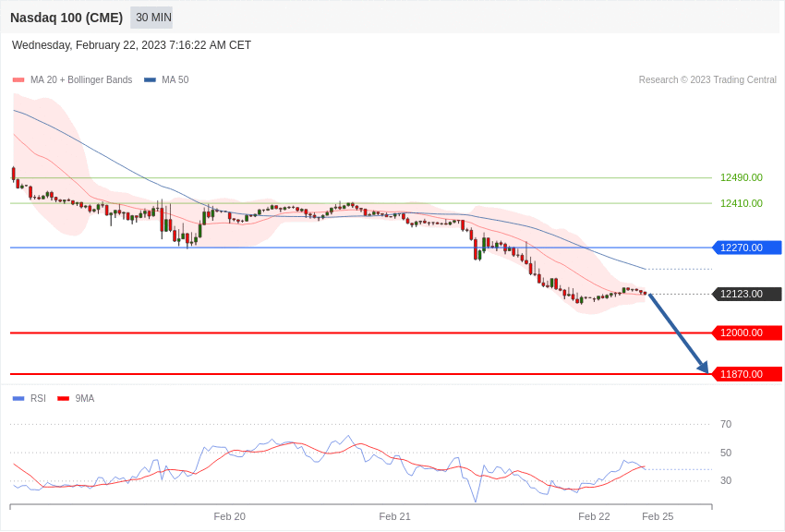
Task: Click the 'RSI' legend label
Action: click(x=38, y=398)
